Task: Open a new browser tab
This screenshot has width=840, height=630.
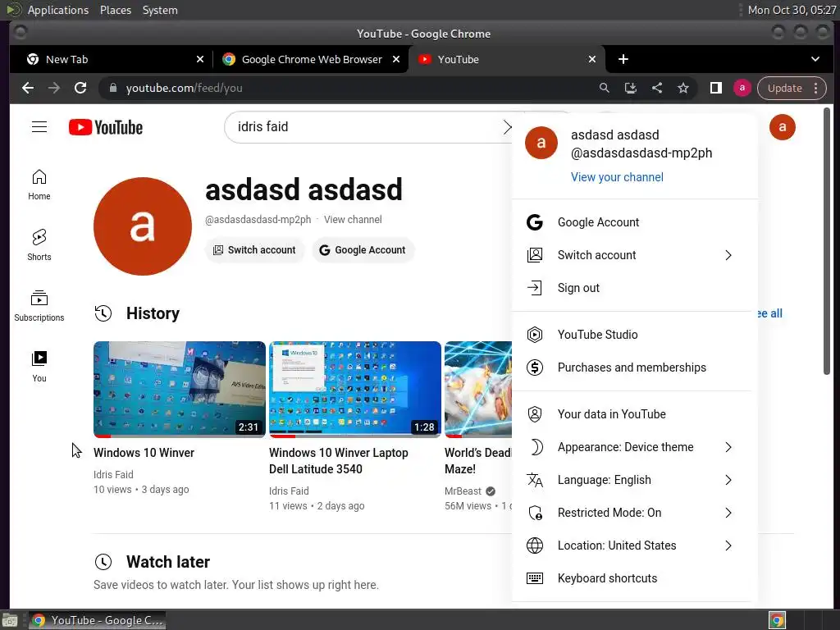Action: click(623, 59)
